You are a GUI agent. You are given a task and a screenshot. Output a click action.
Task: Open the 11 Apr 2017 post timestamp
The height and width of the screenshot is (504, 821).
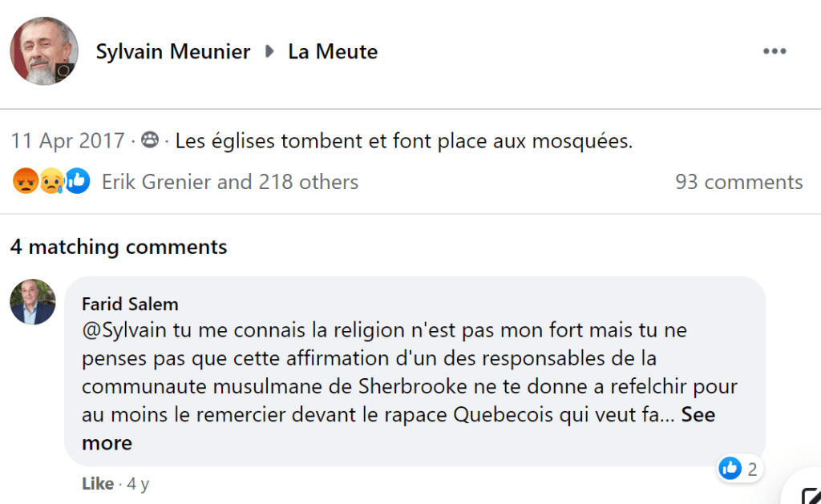(x=67, y=142)
